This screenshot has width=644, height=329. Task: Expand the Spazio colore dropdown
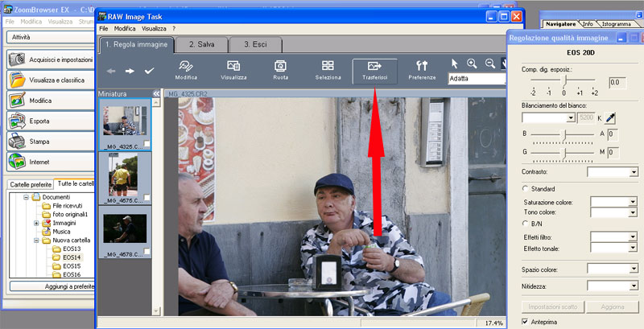(612, 268)
